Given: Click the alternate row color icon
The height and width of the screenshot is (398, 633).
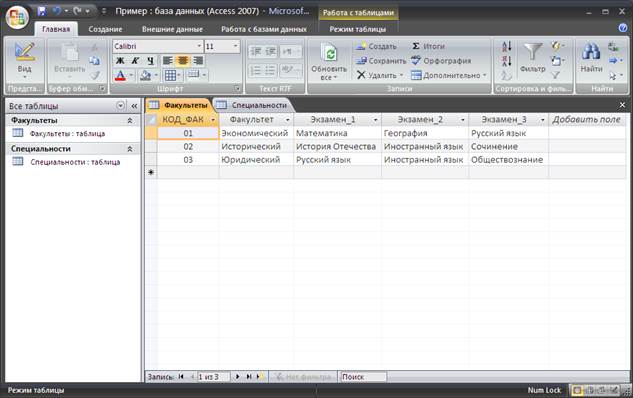Looking at the screenshot, I should tap(194, 74).
